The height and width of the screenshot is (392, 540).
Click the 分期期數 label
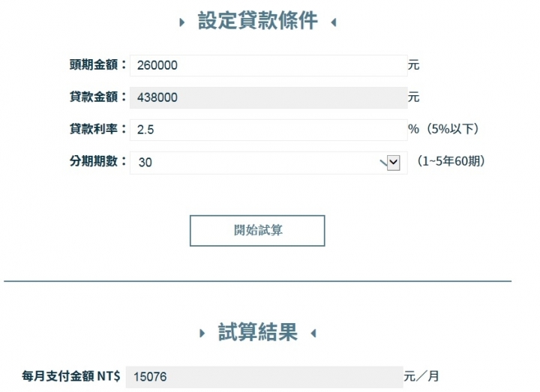pyautogui.click(x=98, y=161)
